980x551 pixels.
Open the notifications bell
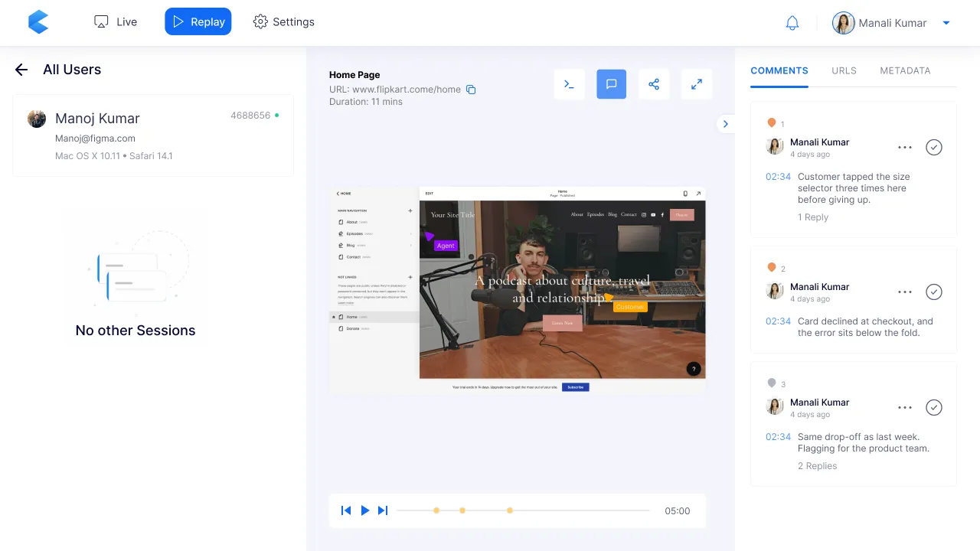(792, 23)
